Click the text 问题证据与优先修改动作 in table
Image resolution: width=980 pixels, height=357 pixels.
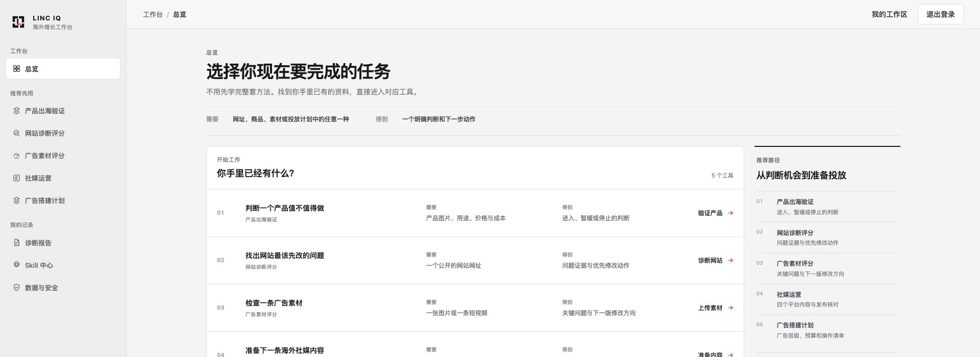pos(596,266)
